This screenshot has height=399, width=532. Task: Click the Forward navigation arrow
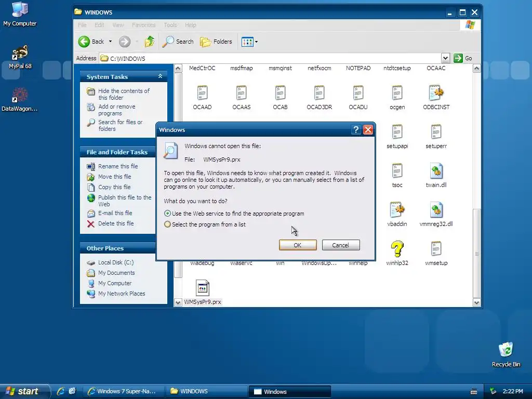click(125, 42)
